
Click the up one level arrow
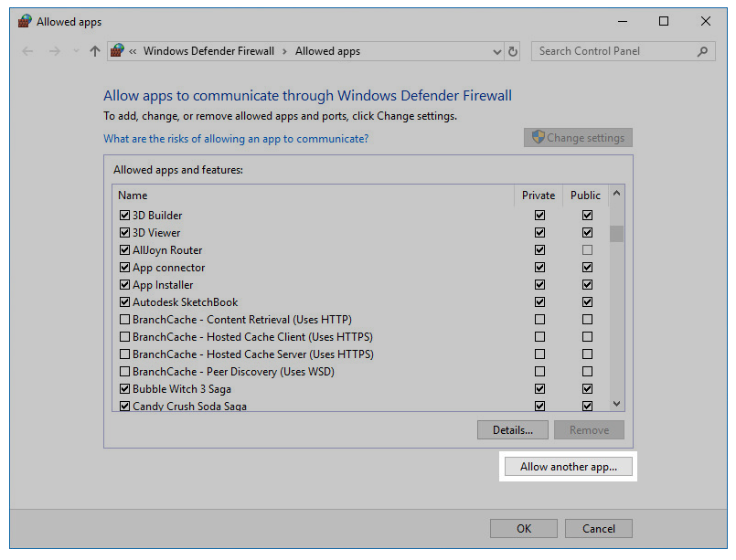95,51
